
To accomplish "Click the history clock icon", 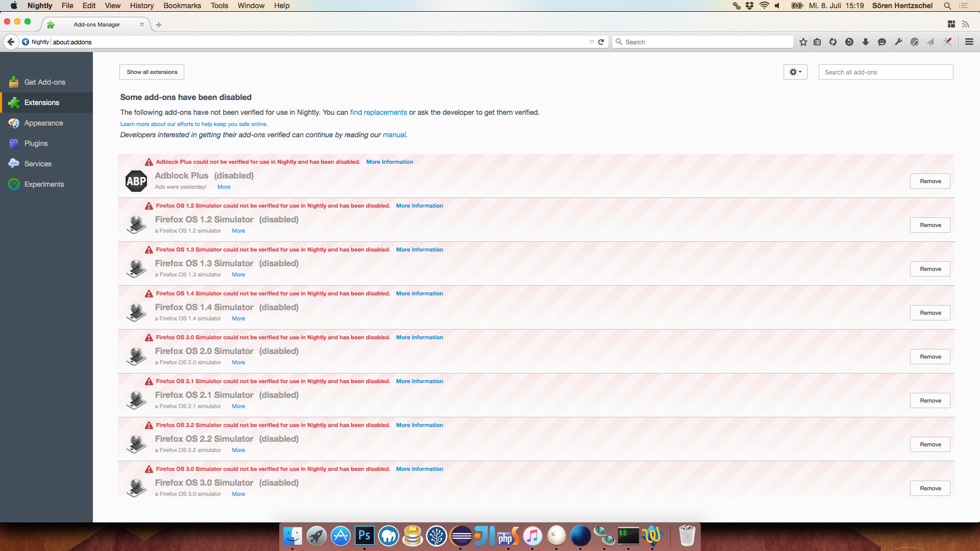I will tap(849, 42).
